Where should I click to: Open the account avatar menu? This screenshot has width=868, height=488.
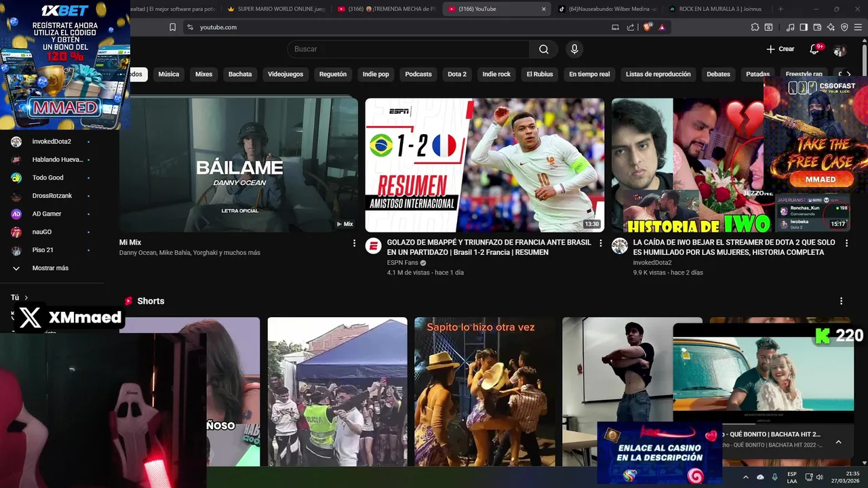click(x=840, y=50)
